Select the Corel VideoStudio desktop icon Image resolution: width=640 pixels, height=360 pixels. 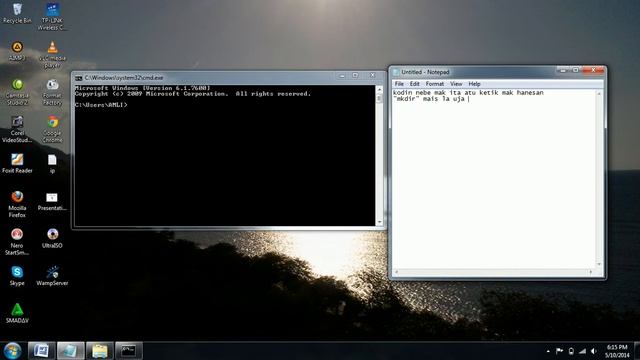17,129
